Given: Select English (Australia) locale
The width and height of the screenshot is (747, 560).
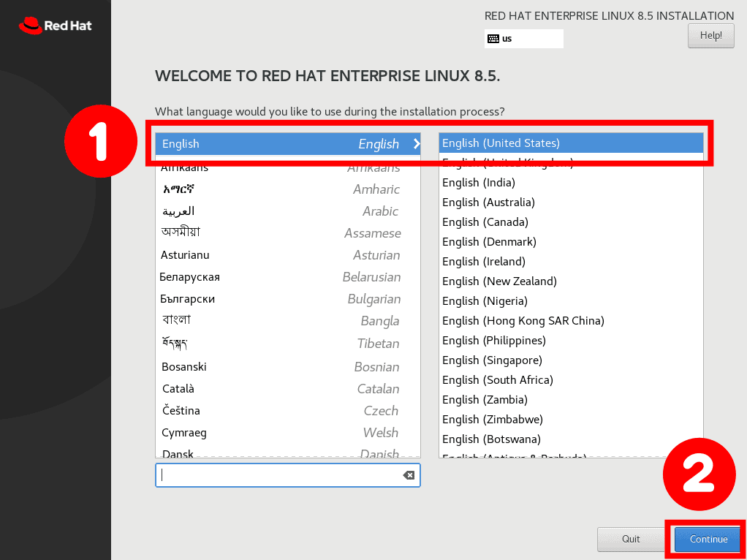Looking at the screenshot, I should tap(571, 202).
